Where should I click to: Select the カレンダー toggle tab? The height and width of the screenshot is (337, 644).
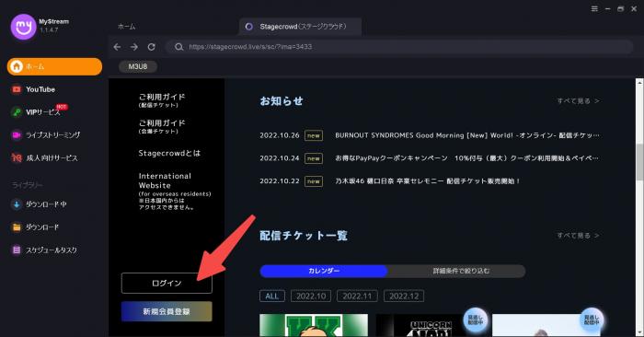point(324,271)
